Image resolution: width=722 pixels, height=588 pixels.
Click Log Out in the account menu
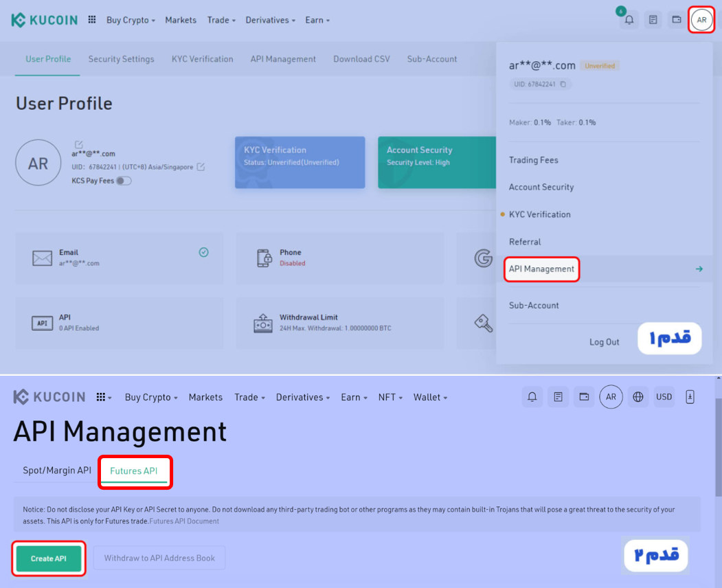point(604,342)
